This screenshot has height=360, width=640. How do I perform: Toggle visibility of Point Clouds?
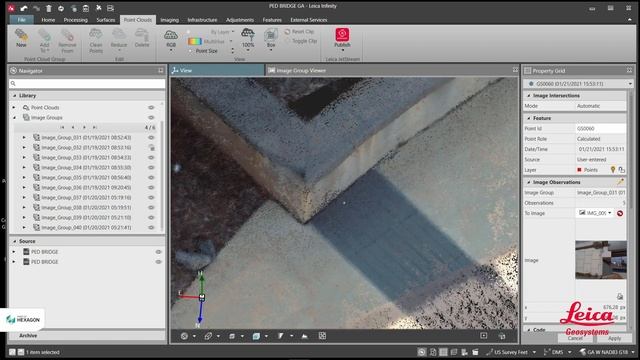pyautogui.click(x=151, y=107)
